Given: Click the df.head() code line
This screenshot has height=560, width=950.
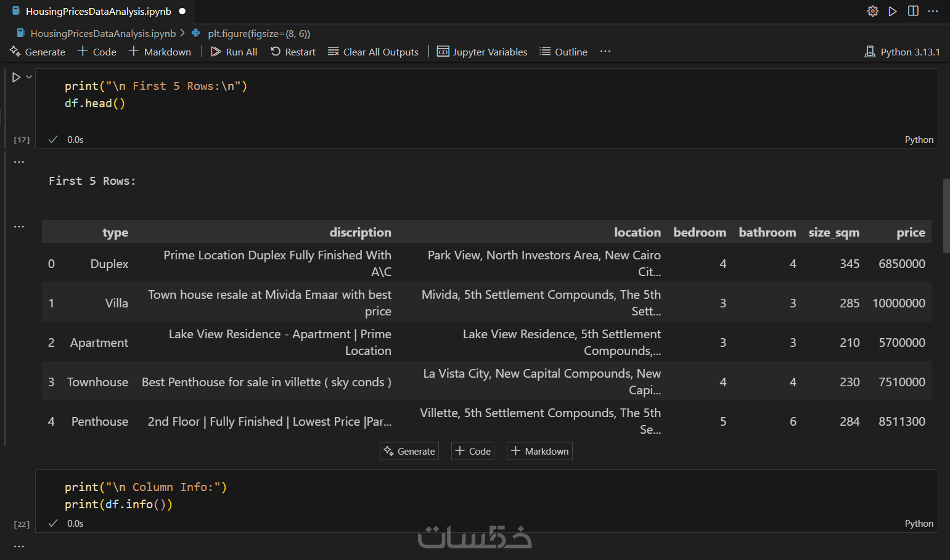Looking at the screenshot, I should [x=95, y=103].
